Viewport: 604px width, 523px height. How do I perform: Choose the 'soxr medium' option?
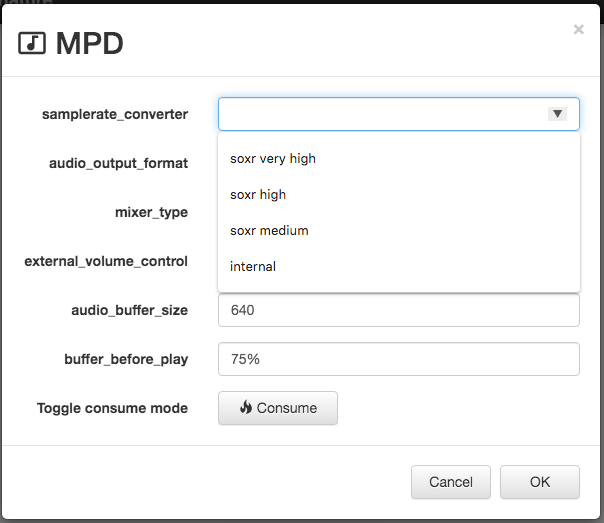399,231
